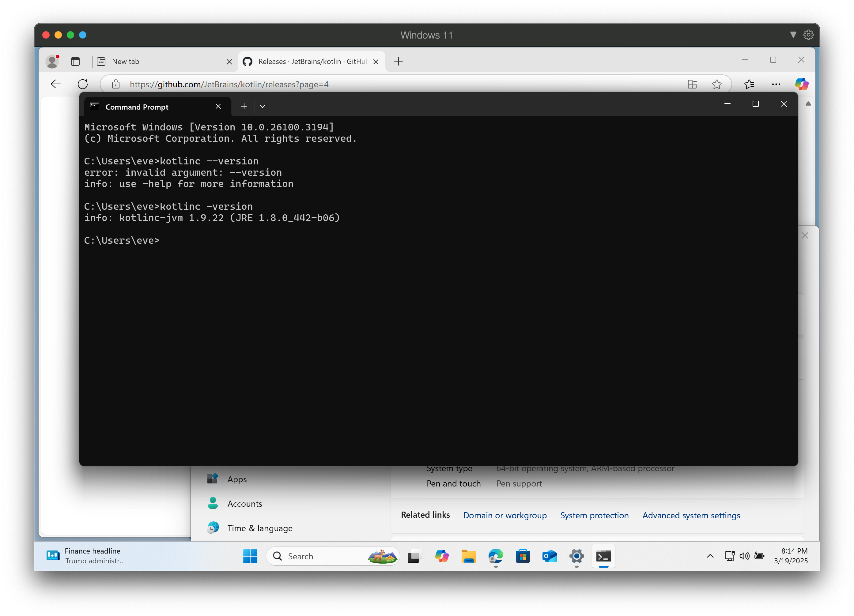
Task: Open Advanced system settings
Action: [691, 515]
